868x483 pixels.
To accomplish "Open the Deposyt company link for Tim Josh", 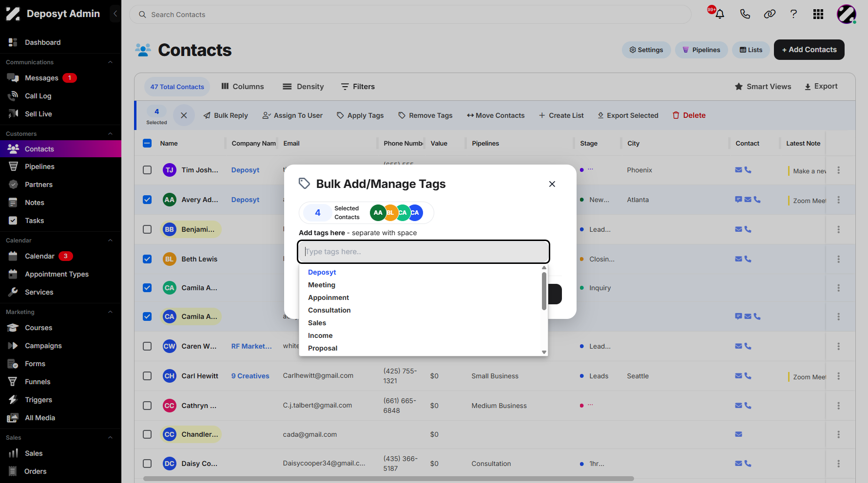I will point(245,170).
